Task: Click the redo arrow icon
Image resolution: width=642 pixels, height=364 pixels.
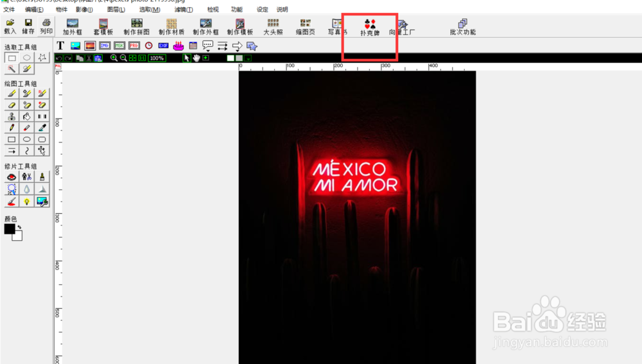Action: [x=68, y=58]
